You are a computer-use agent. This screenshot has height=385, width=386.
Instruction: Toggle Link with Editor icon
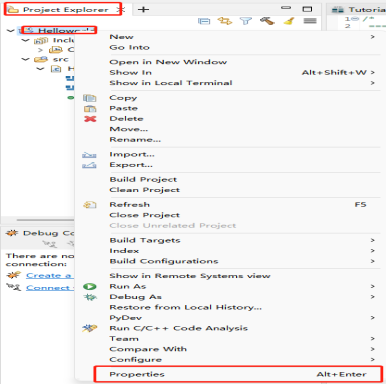tap(225, 21)
